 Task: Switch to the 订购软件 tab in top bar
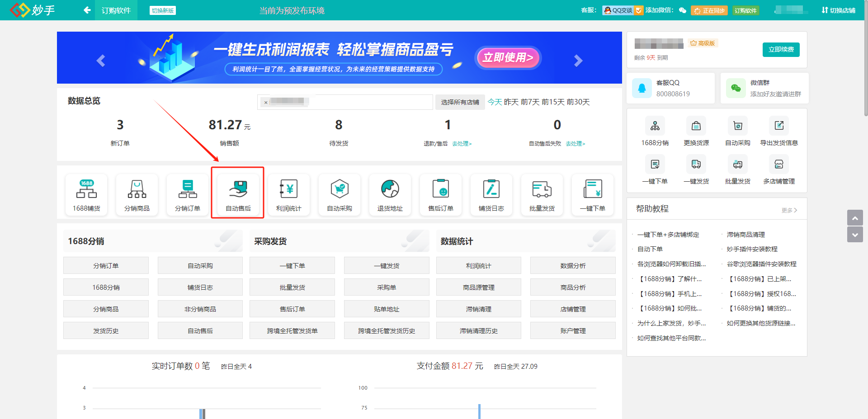(116, 10)
